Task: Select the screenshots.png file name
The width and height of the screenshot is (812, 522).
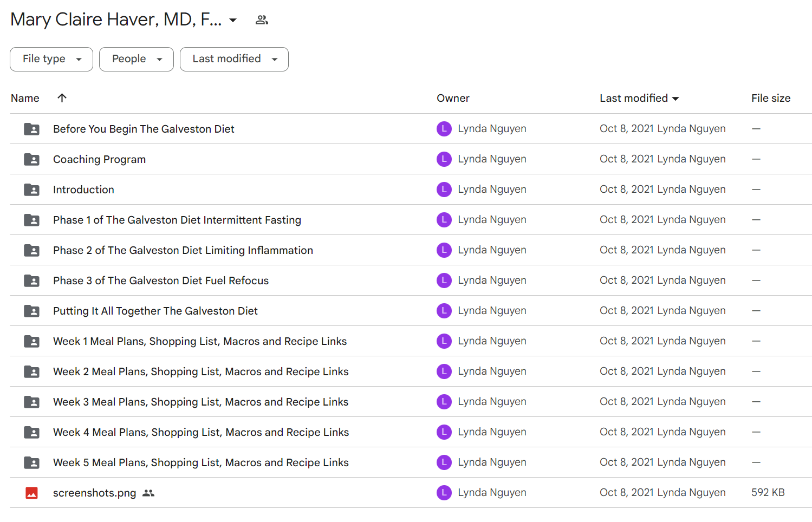Action: (94, 493)
